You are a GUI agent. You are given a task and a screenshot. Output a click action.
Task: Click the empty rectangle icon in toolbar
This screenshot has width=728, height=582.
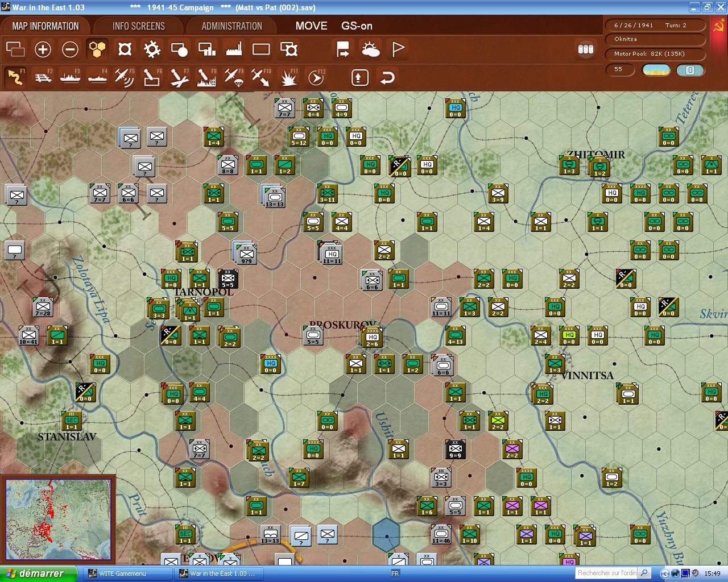(x=261, y=49)
